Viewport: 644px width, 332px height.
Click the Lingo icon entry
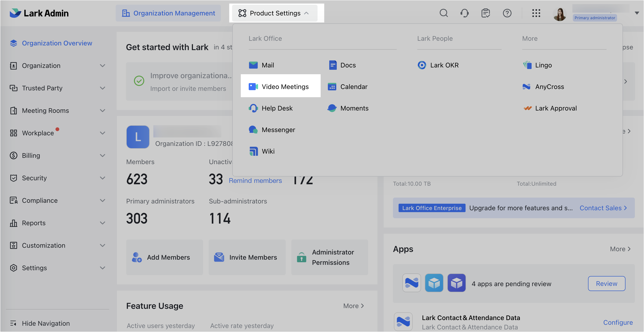point(537,65)
